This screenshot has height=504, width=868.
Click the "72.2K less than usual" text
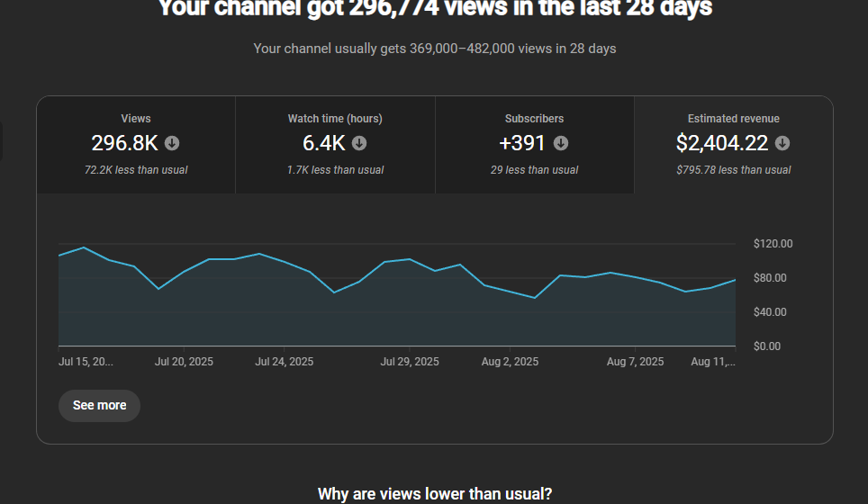click(x=136, y=170)
